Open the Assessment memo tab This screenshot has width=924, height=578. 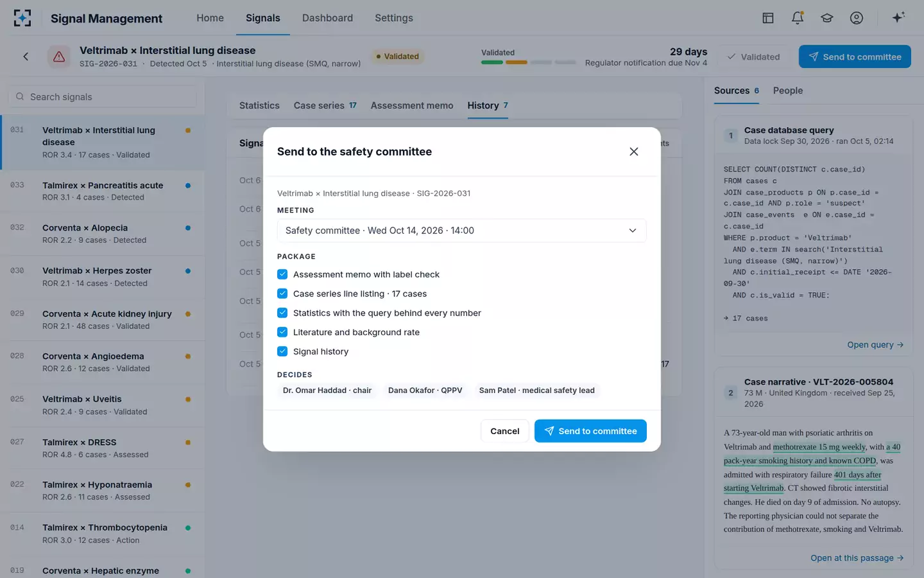click(x=412, y=105)
